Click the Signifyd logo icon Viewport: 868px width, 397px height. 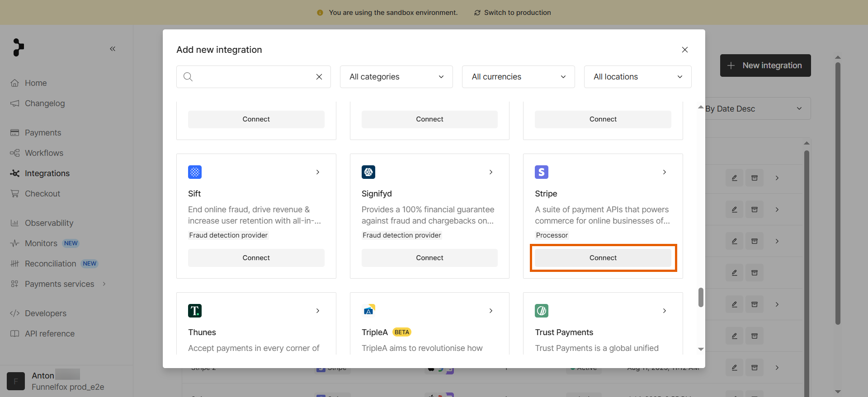click(x=368, y=172)
